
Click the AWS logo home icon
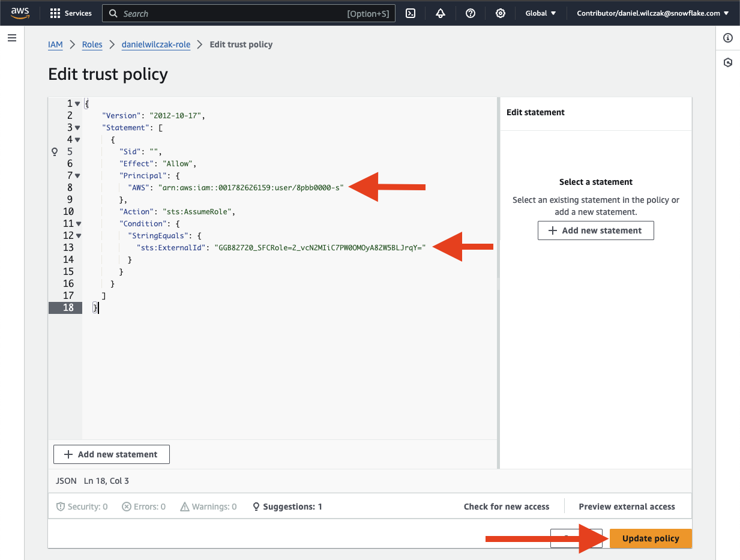pyautogui.click(x=20, y=13)
